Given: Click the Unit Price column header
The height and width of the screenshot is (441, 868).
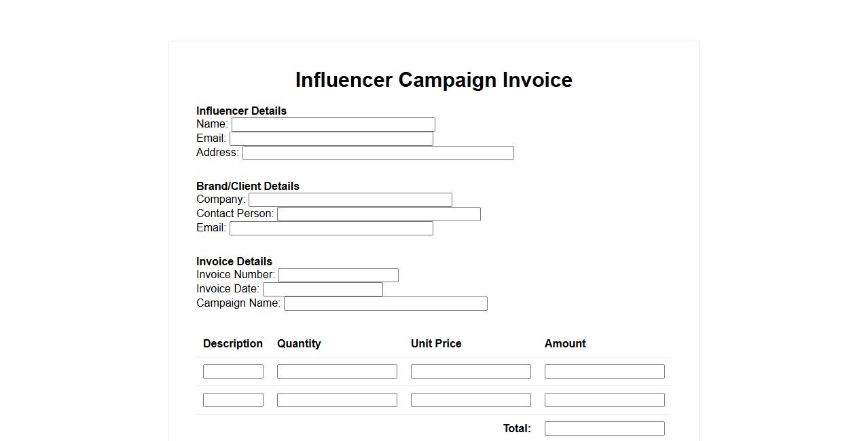Looking at the screenshot, I should 436,344.
